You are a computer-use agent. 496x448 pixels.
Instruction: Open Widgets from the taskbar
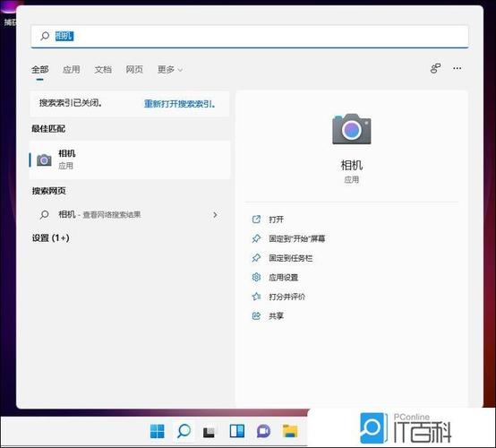[x=237, y=431]
